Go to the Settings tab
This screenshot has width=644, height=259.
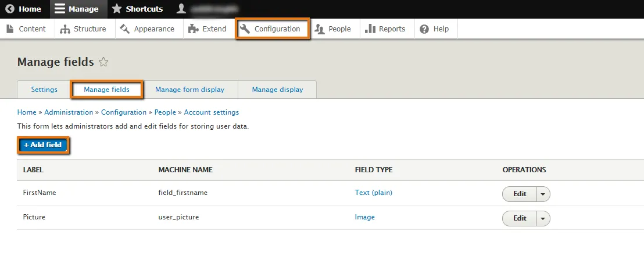tap(44, 90)
